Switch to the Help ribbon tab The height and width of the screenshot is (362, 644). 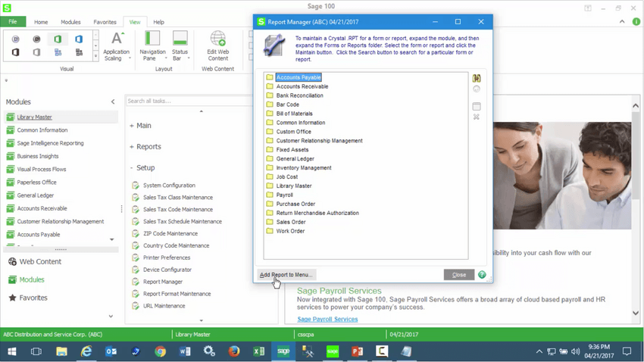pos(158,22)
